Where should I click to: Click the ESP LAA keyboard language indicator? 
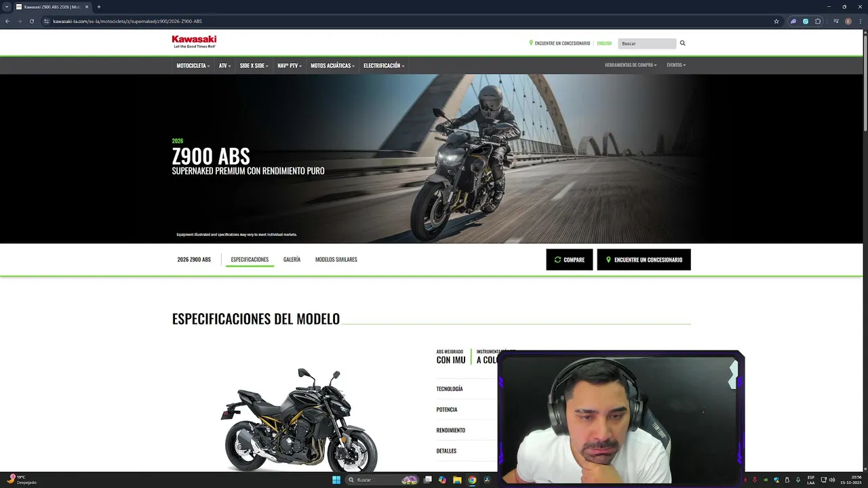[x=811, y=480]
